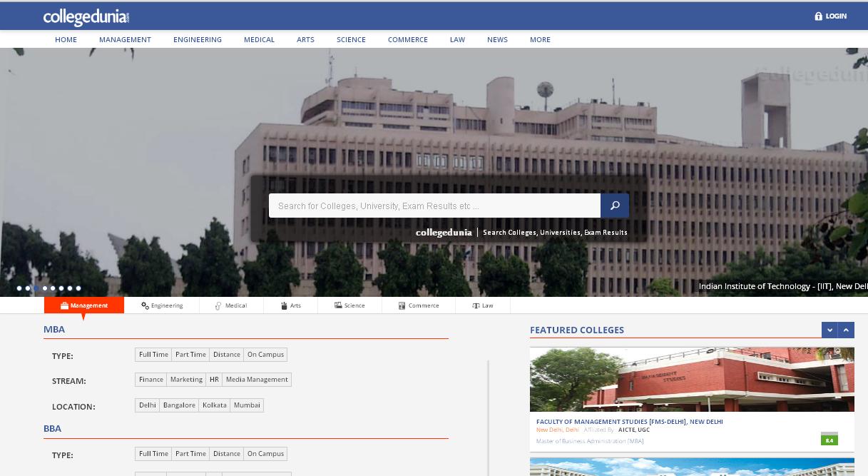Switch to the Medical stethoscope tab
The height and width of the screenshot is (476, 868).
pyautogui.click(x=231, y=305)
